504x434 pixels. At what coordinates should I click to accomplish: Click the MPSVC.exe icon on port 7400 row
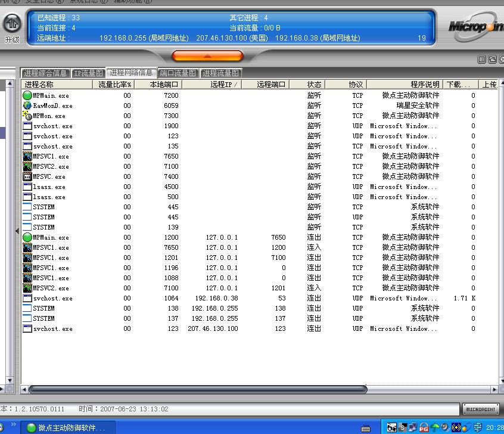pos(27,176)
